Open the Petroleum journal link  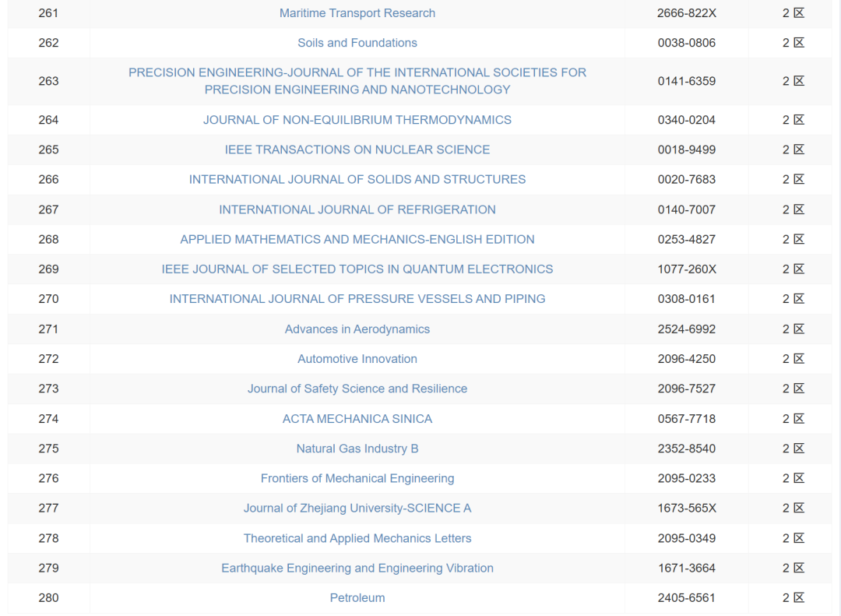(357, 598)
